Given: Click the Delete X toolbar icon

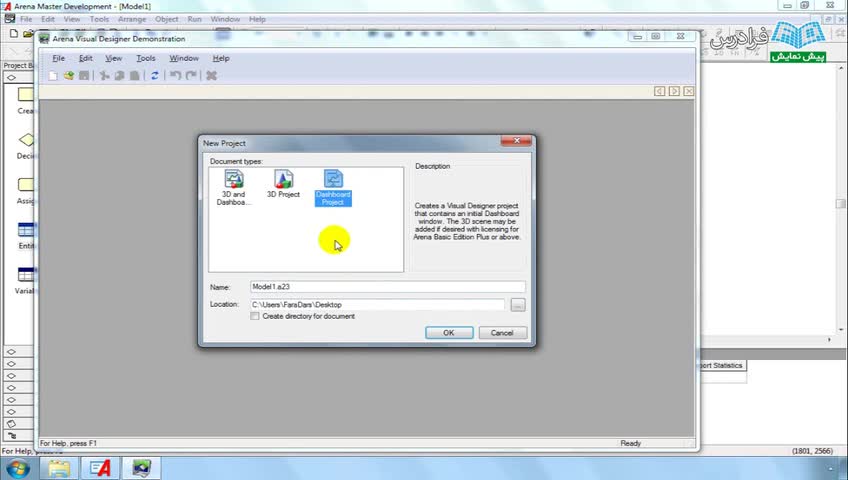Looking at the screenshot, I should (x=211, y=76).
